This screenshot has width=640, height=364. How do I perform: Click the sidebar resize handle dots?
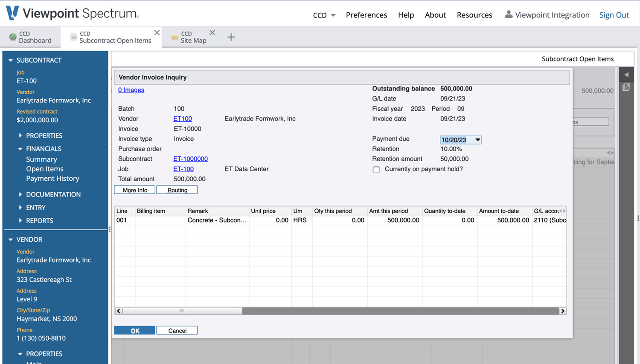pos(110,229)
